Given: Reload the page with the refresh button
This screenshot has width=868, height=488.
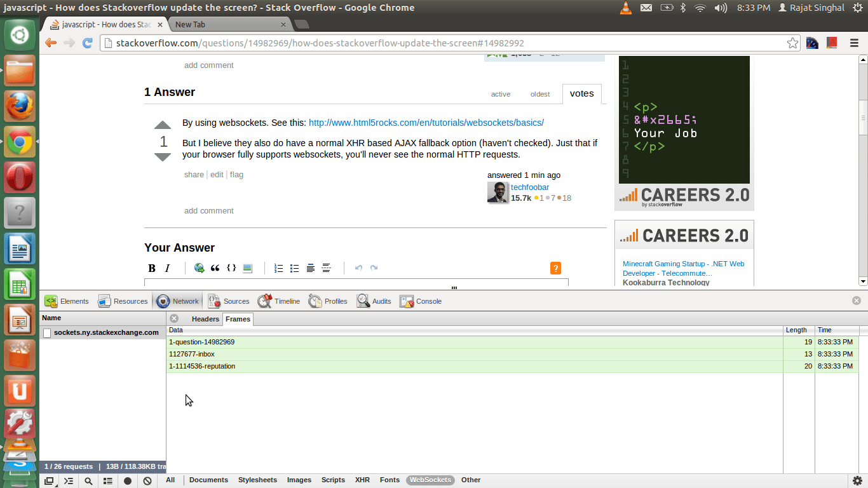Looking at the screenshot, I should click(88, 43).
